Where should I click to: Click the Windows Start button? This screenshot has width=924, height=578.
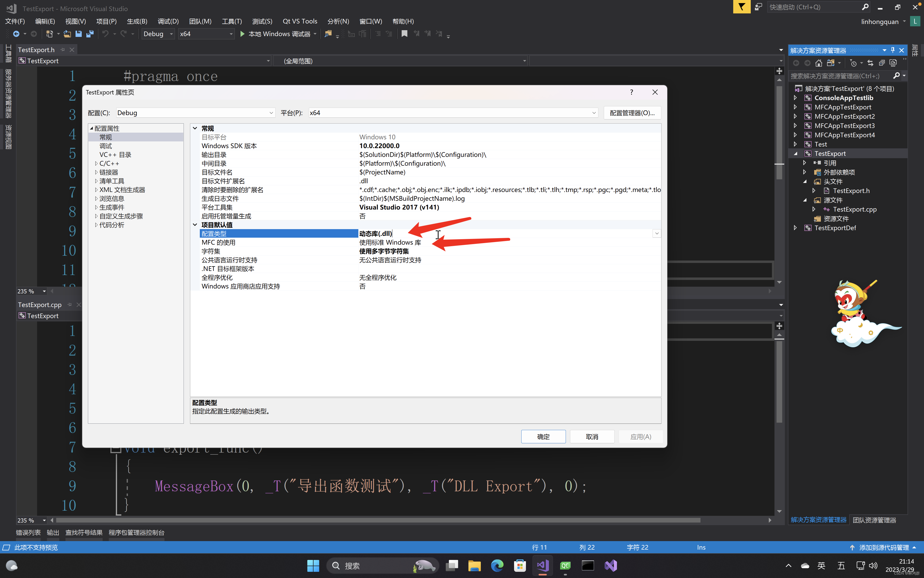[x=313, y=565]
